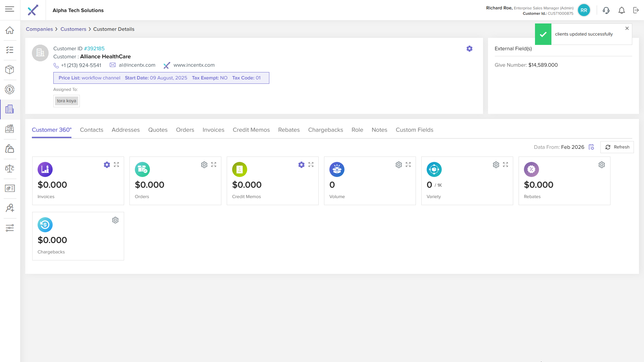Open the Chargebacks tab
This screenshot has height=362, width=644.
point(325,130)
